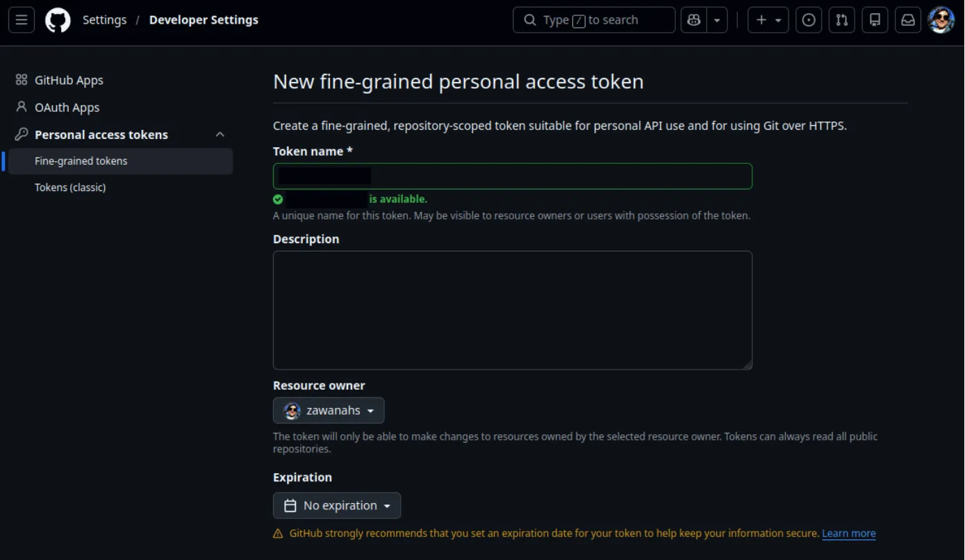965x560 pixels.
Task: Click the GitHub Apps grid icon
Action: [x=22, y=80]
